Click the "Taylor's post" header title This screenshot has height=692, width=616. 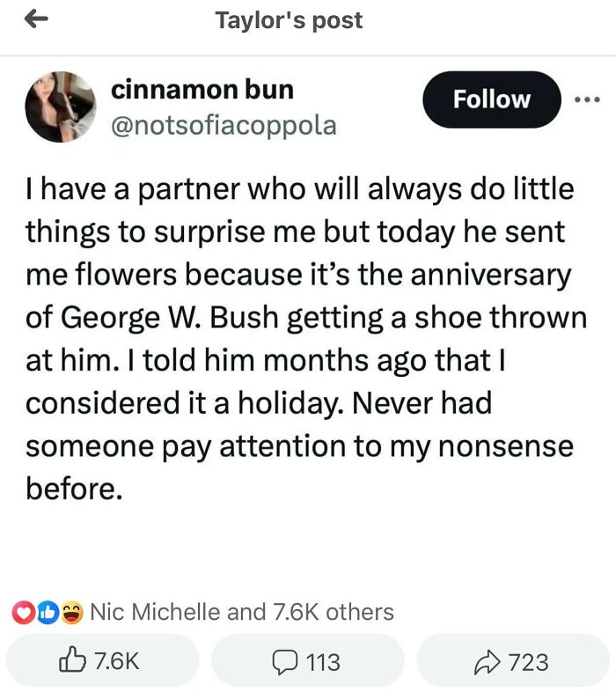(289, 20)
